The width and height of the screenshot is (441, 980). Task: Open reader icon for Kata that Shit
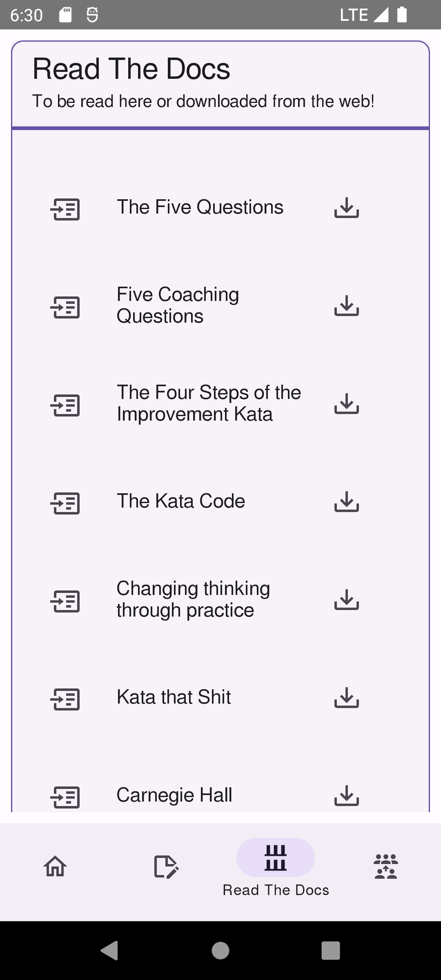click(65, 699)
